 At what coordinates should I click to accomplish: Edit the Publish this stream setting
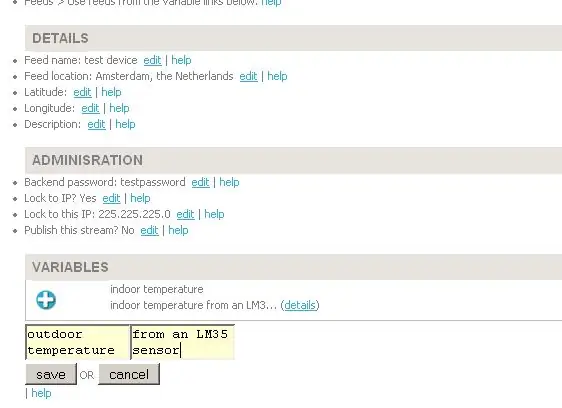tap(149, 231)
